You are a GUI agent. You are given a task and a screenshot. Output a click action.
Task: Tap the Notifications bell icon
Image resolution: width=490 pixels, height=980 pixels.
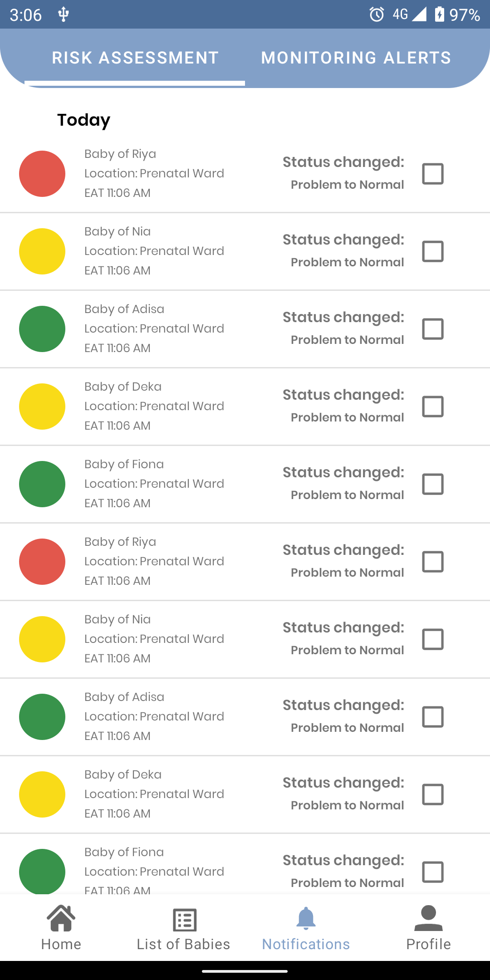coord(306,919)
